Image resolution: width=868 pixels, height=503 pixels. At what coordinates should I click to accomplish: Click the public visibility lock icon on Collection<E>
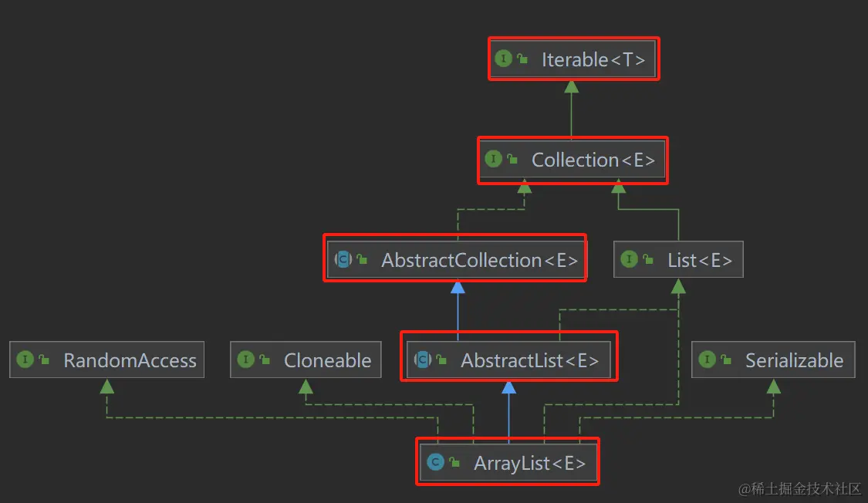(512, 159)
